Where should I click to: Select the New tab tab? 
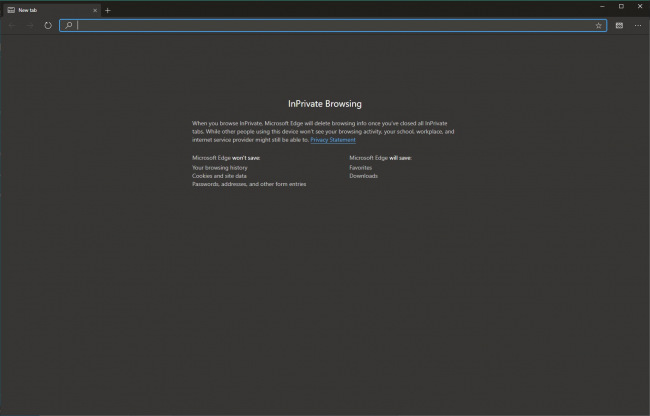51,10
